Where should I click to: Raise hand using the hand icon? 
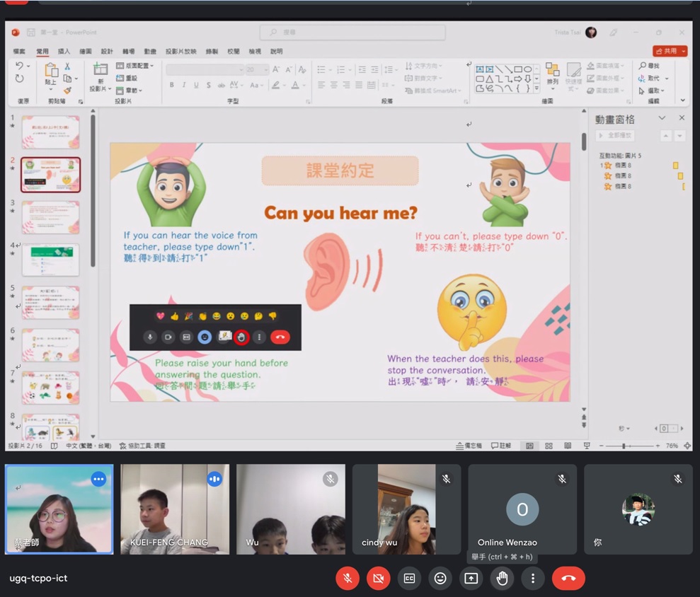pyautogui.click(x=502, y=578)
